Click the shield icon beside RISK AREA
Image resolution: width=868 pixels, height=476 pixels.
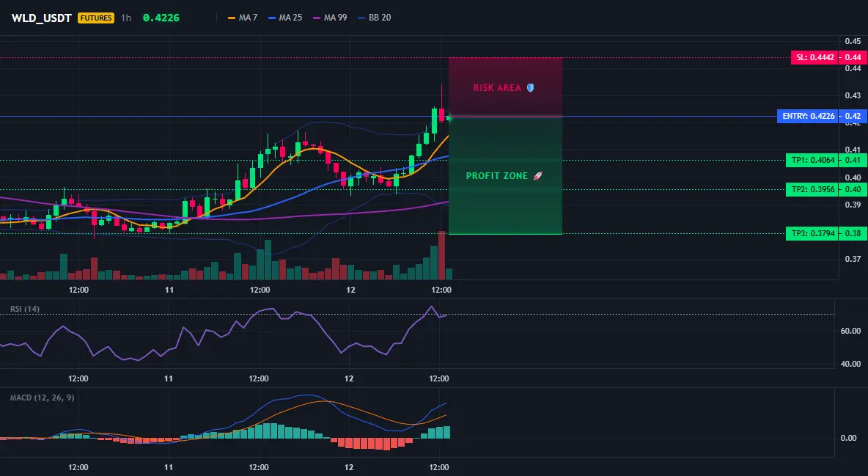coord(530,87)
